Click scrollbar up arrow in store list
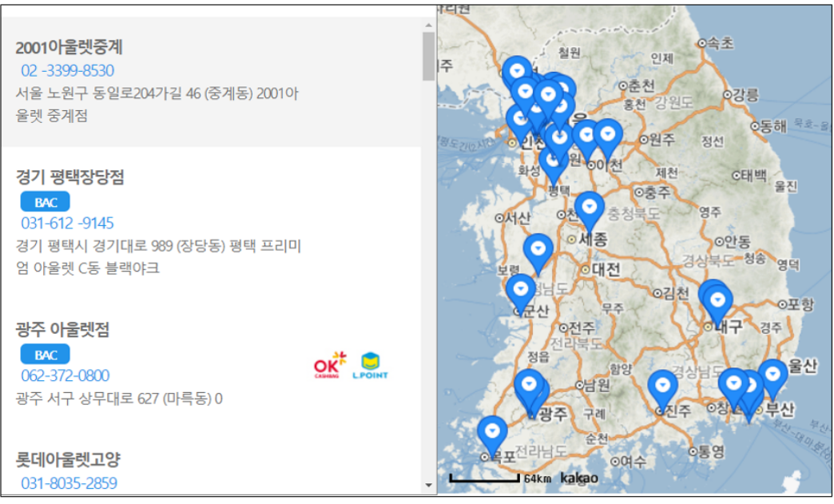The width and height of the screenshot is (834, 504). (429, 25)
